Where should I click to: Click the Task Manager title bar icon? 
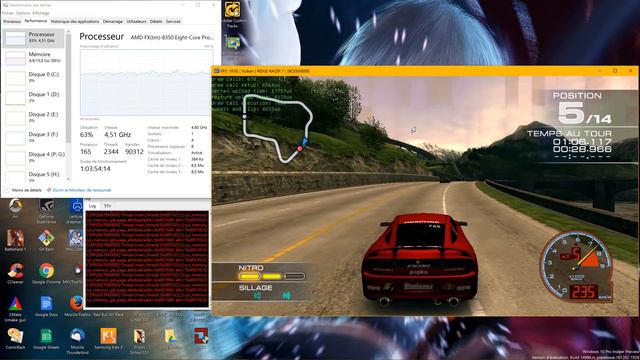pos(5,5)
